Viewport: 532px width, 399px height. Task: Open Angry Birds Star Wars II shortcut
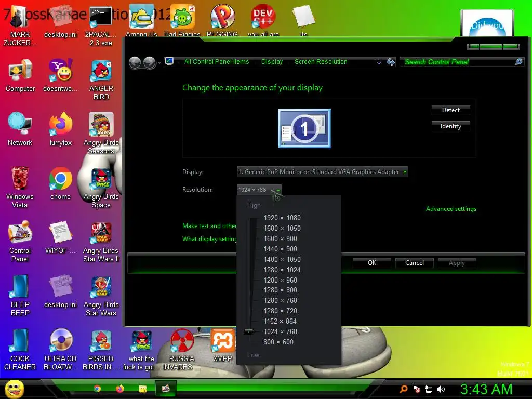101,242
